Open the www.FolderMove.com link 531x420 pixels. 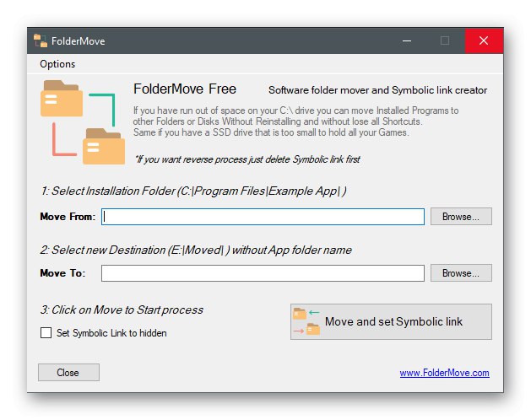point(444,373)
